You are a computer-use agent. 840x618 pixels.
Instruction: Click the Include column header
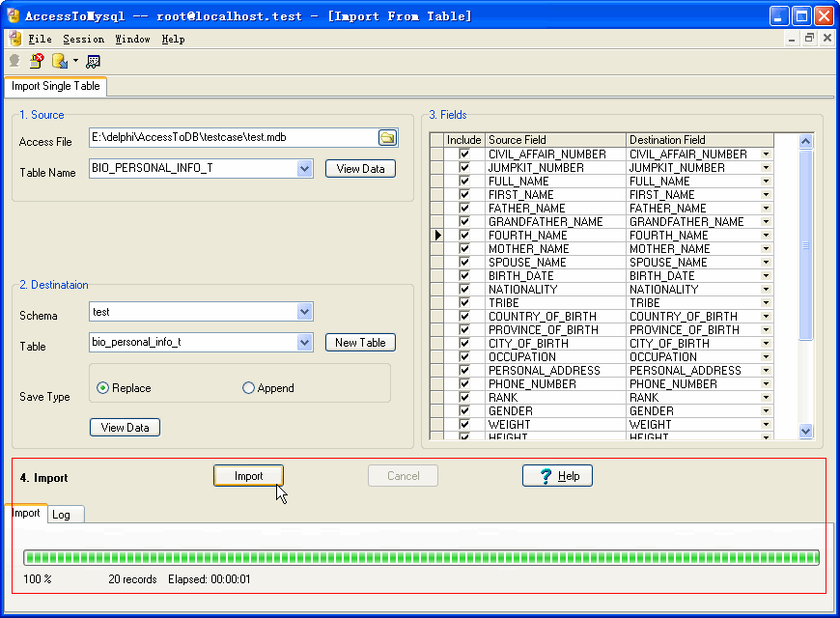point(463,140)
